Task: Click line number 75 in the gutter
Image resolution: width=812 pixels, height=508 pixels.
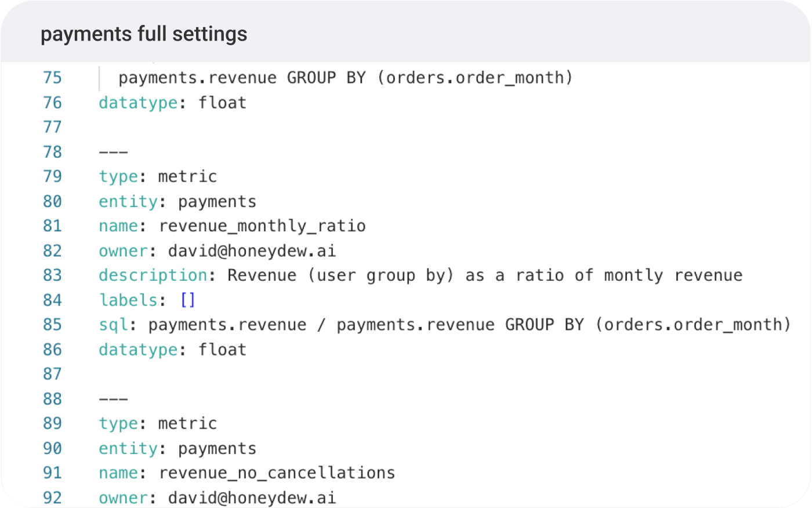Action: pyautogui.click(x=52, y=78)
